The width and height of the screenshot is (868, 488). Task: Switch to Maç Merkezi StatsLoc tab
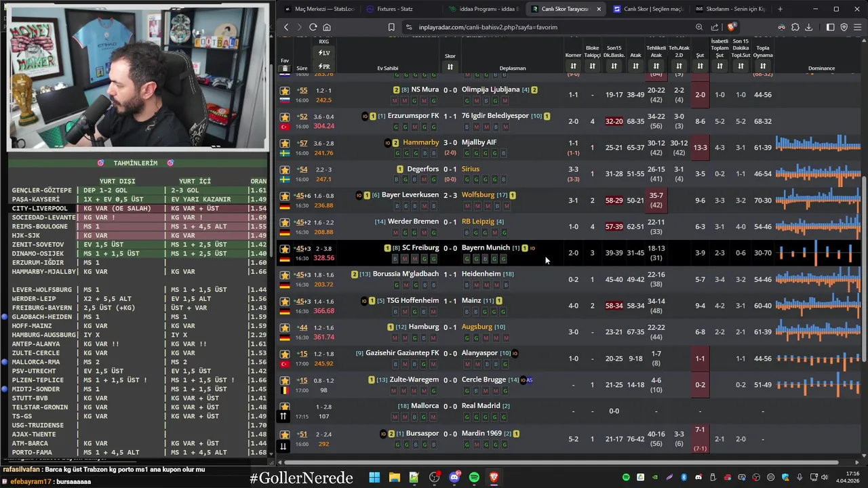point(319,9)
